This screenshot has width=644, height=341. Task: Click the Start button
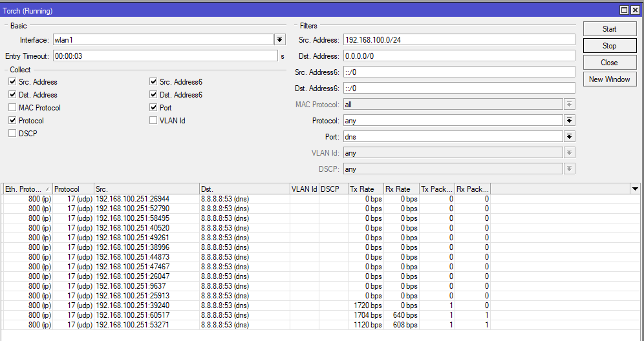[610, 28]
